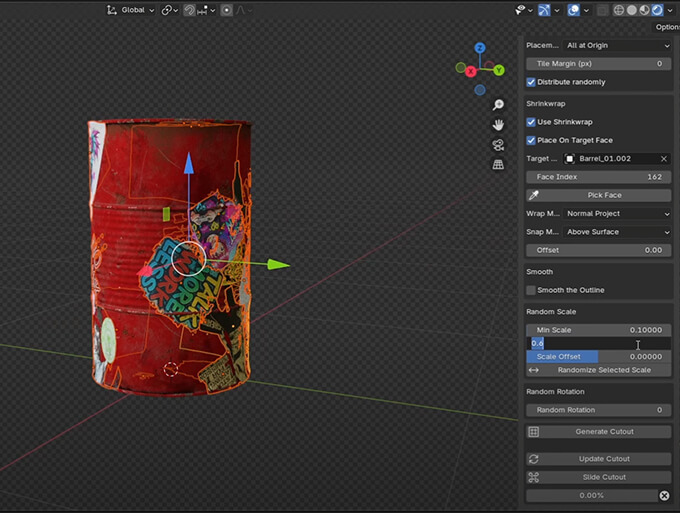This screenshot has height=513, width=680.
Task: Expand the gizmo options dropdown arrow
Action: 557,10
